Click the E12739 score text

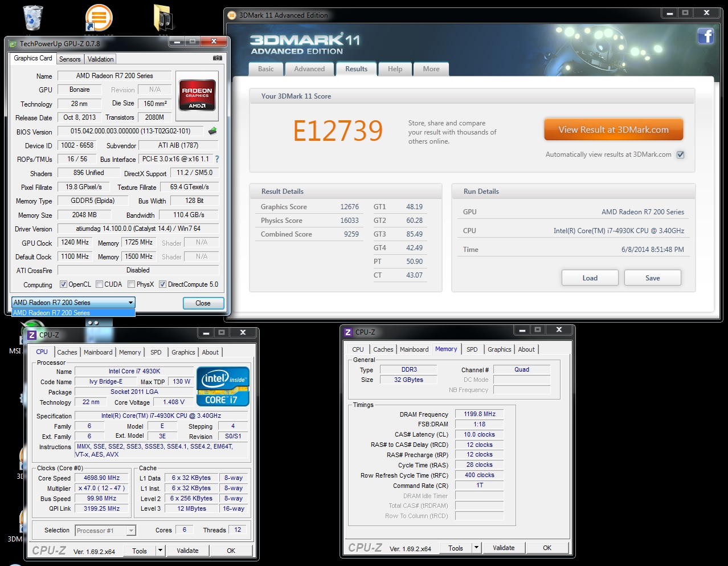pos(338,131)
